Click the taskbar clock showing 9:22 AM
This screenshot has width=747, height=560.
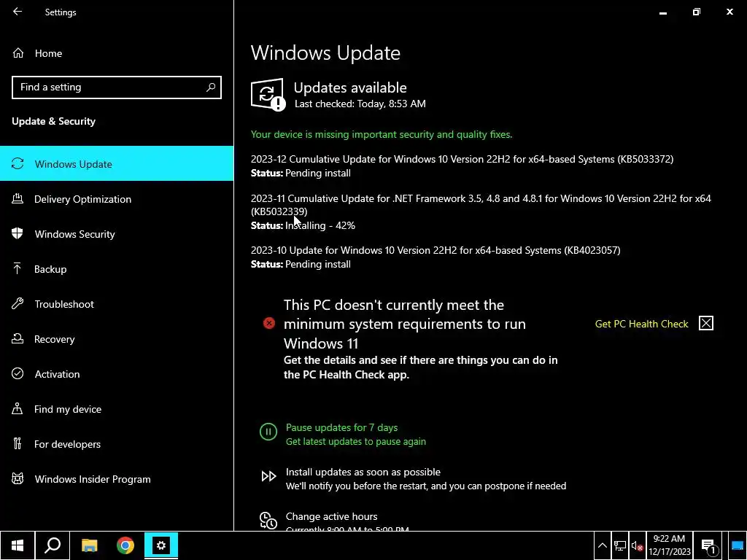(669, 545)
